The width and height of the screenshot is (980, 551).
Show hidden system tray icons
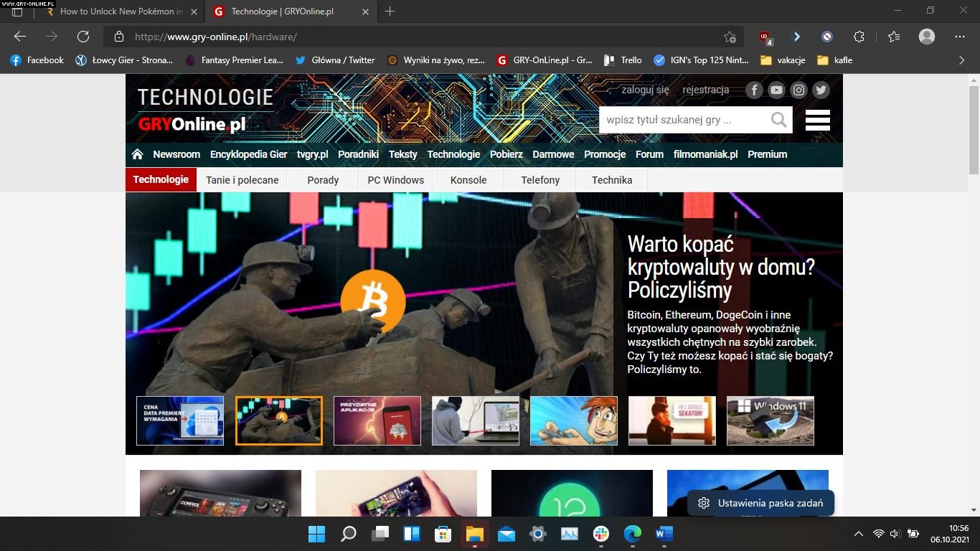pos(858,534)
